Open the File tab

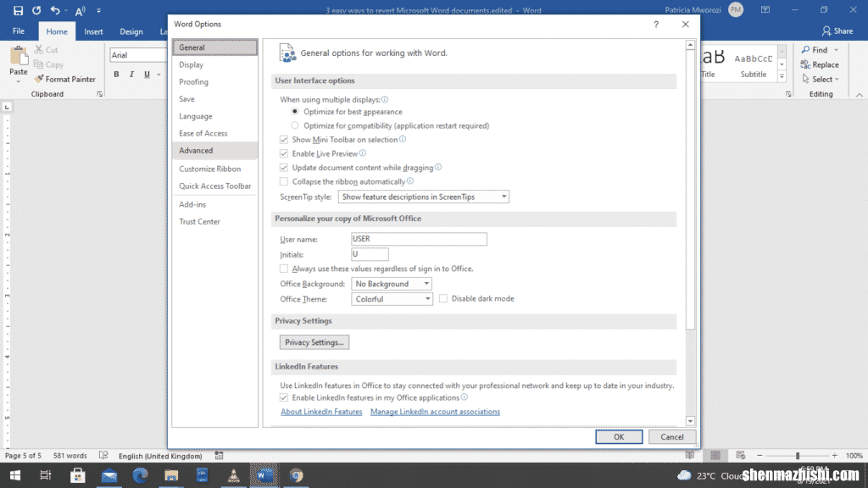tap(19, 31)
